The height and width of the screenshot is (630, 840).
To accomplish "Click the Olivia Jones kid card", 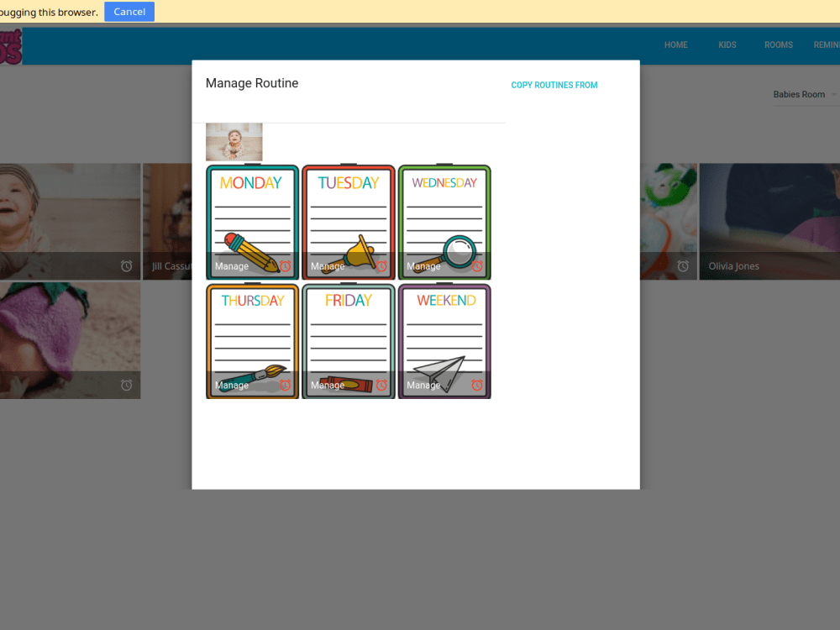I will [769, 221].
